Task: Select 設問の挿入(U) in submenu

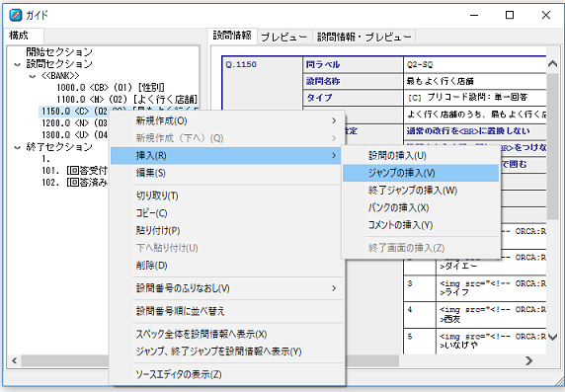Action: point(421,156)
